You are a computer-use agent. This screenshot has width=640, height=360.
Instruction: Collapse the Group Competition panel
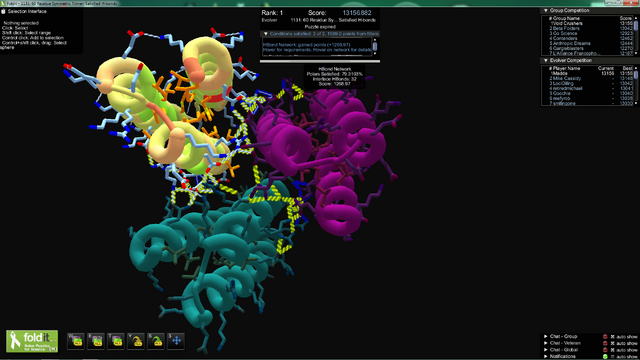tap(546, 10)
